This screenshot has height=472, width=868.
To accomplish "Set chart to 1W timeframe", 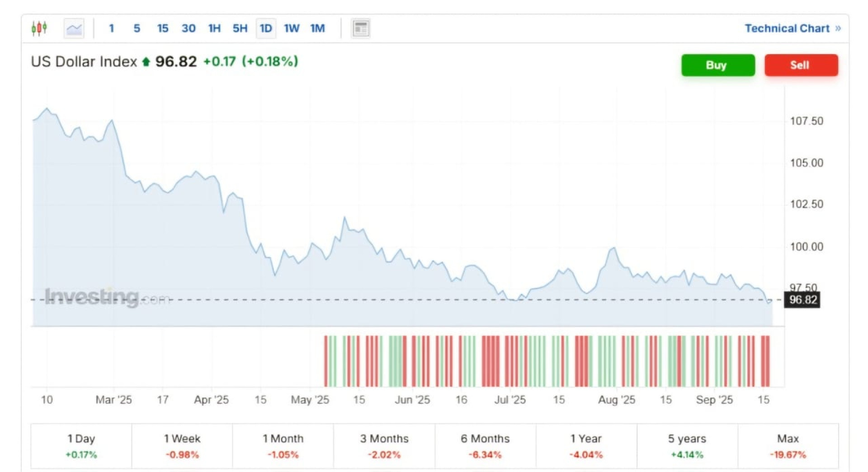I will click(x=292, y=28).
